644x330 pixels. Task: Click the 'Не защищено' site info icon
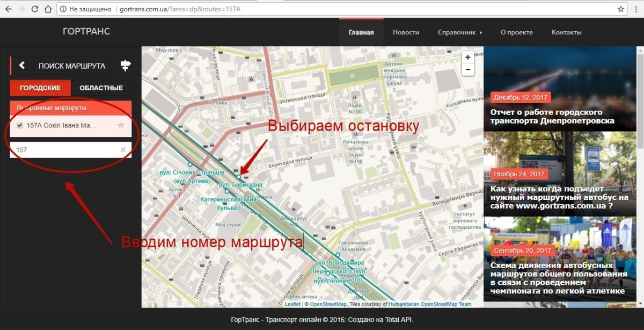[x=63, y=9]
